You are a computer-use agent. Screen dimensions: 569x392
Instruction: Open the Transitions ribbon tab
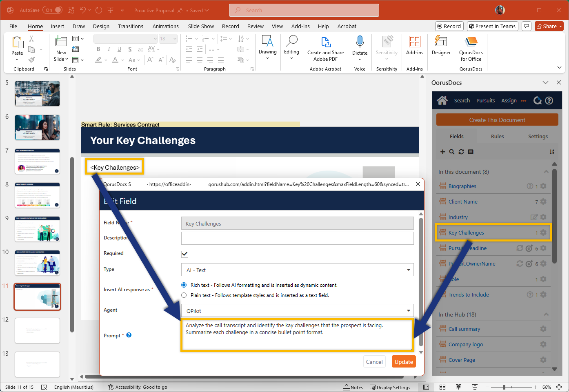tap(130, 27)
